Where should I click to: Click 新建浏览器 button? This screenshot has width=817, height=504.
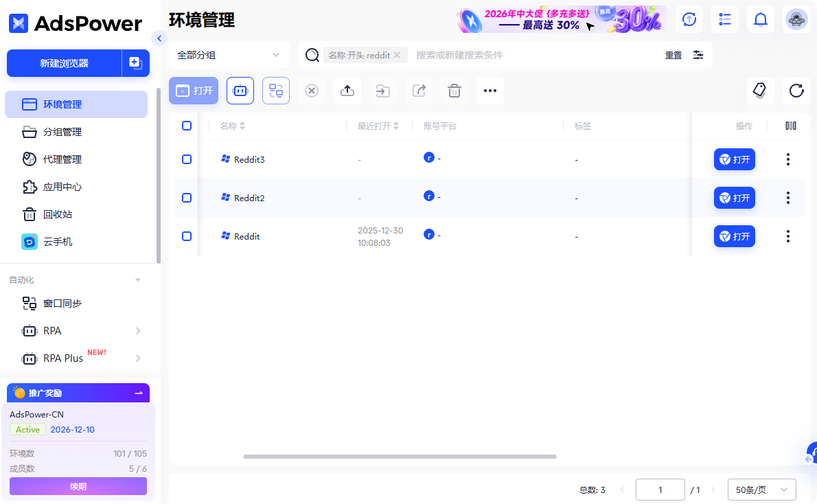point(64,63)
